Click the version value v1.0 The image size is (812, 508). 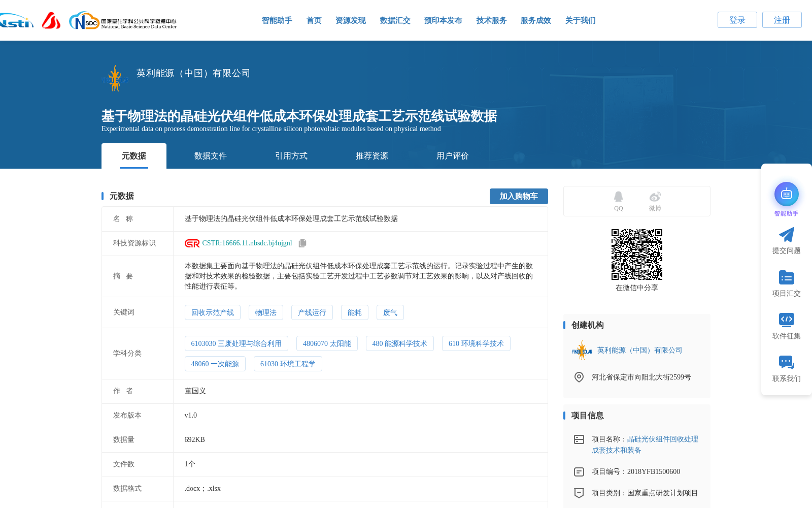tap(191, 416)
